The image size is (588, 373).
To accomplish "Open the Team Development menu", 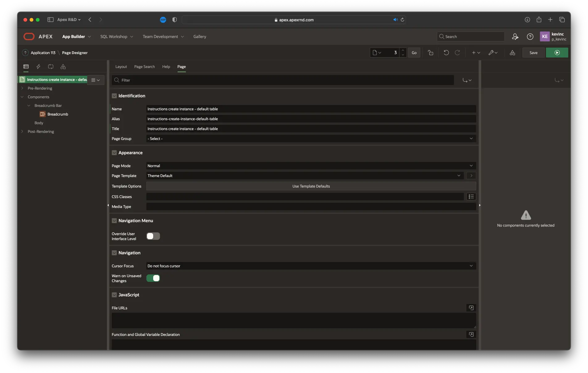I will click(163, 36).
